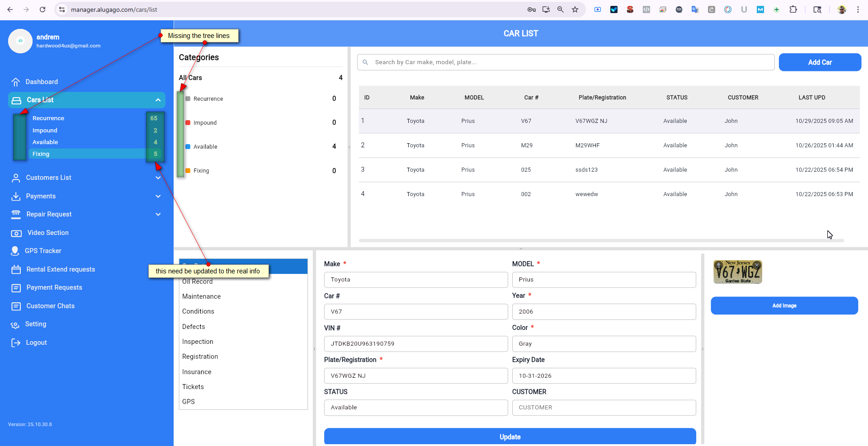Click the GPS Tracker pin icon
The width and height of the screenshot is (868, 446).
coord(15,251)
